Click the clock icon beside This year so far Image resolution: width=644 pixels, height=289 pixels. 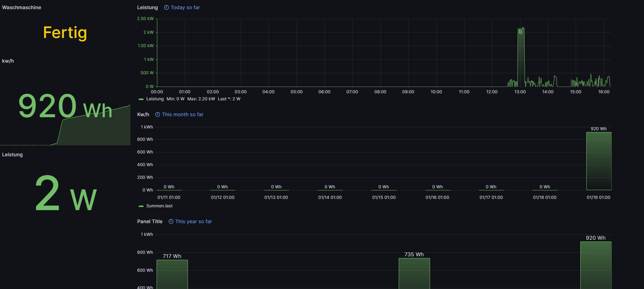[x=171, y=221]
